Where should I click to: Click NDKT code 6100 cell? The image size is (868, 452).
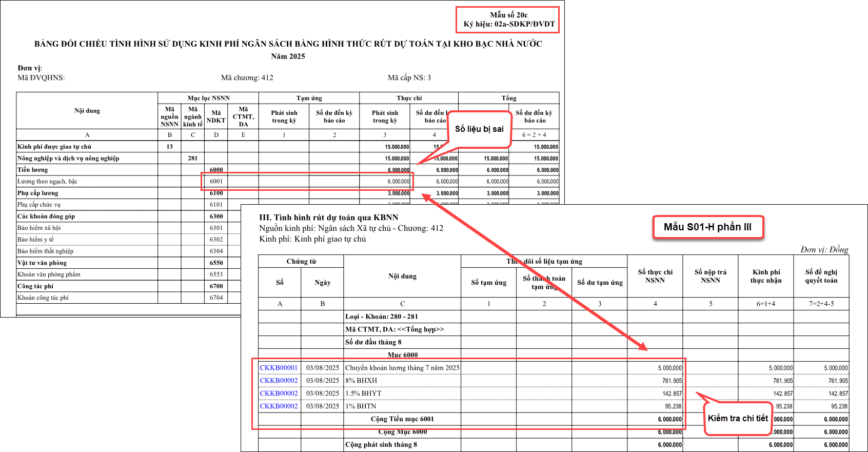(216, 193)
